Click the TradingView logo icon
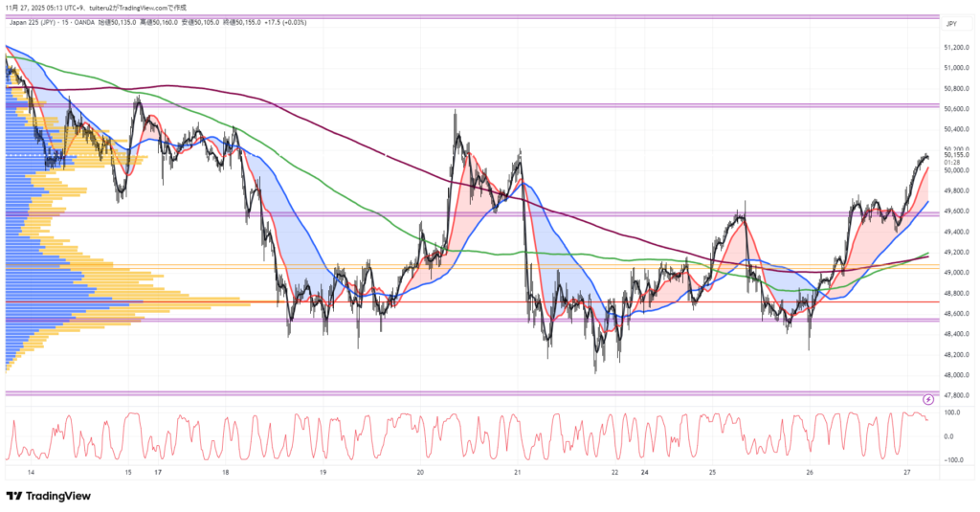 pyautogui.click(x=13, y=496)
